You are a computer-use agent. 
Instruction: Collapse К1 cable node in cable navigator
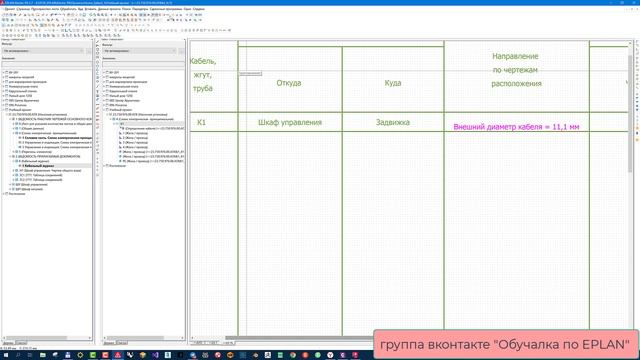click(x=115, y=124)
